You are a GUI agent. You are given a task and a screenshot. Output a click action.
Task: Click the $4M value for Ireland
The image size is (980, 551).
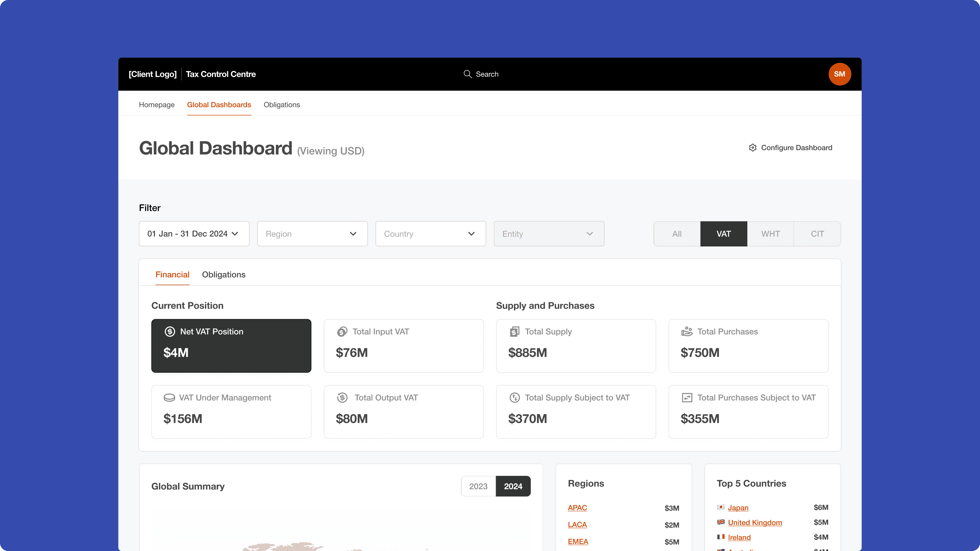[821, 537]
